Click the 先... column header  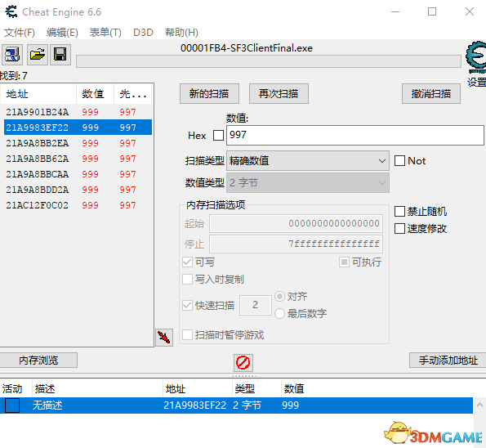pos(133,94)
